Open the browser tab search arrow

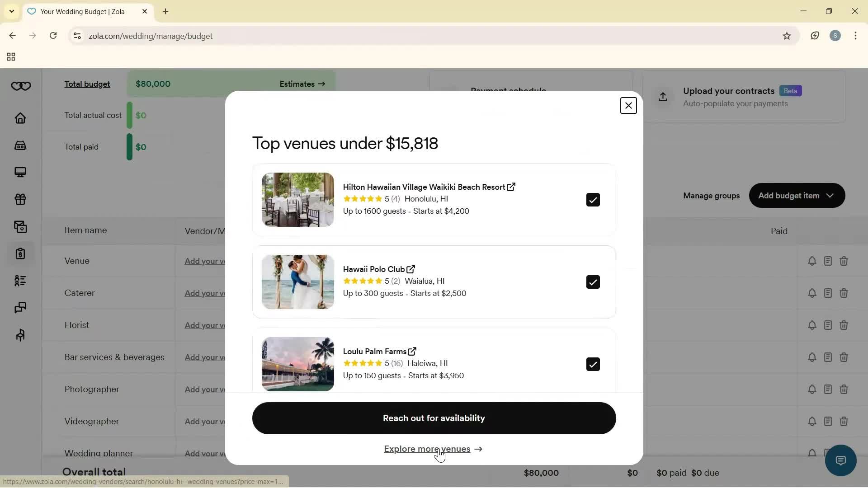(x=11, y=11)
